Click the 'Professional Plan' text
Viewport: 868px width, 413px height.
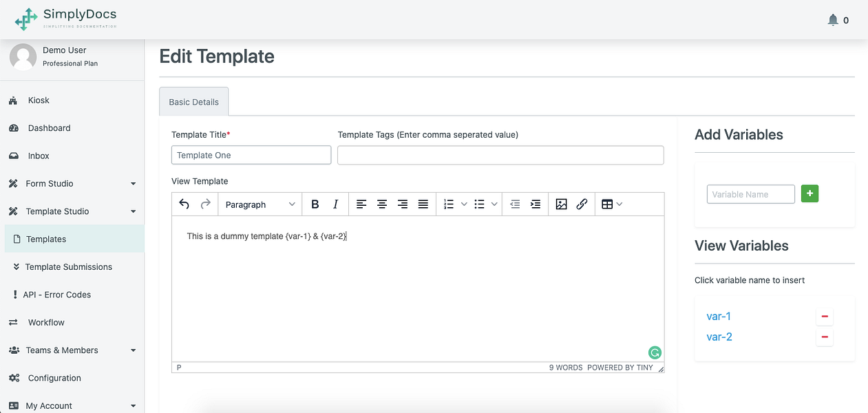pos(70,63)
